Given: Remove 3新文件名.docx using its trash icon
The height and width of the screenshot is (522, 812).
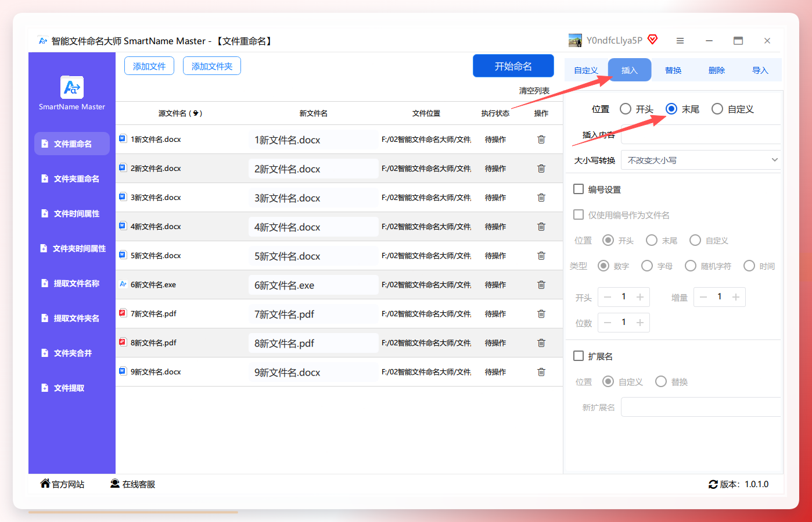Looking at the screenshot, I should 541,198.
